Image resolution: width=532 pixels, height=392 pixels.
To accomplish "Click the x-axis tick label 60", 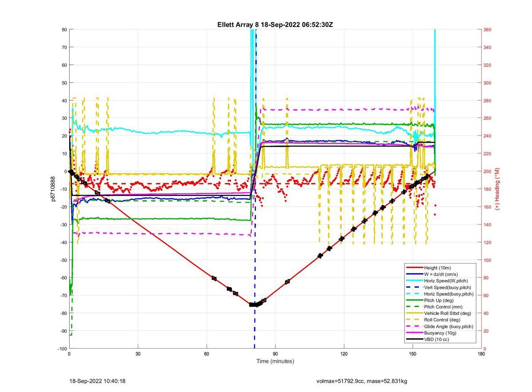I will [x=207, y=354].
